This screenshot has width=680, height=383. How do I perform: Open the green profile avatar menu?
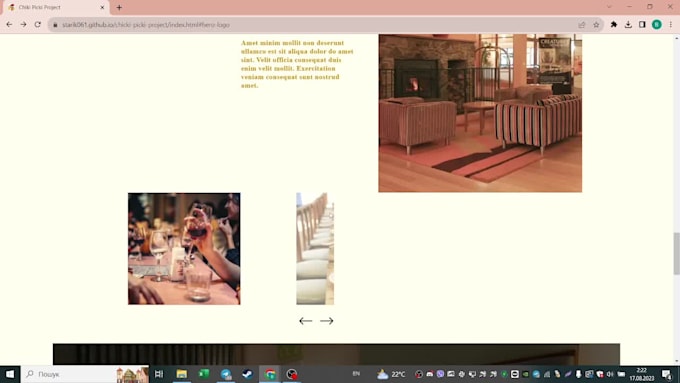657,25
